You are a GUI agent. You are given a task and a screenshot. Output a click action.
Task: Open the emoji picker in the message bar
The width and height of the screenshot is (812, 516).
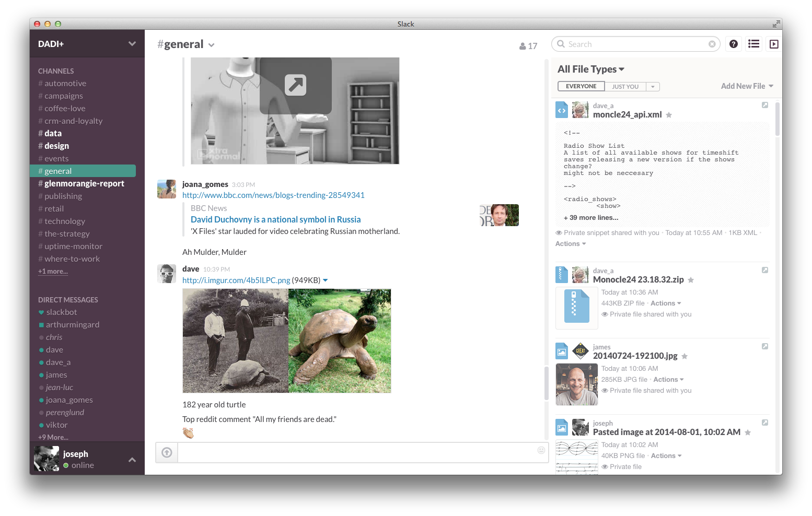tap(541, 450)
